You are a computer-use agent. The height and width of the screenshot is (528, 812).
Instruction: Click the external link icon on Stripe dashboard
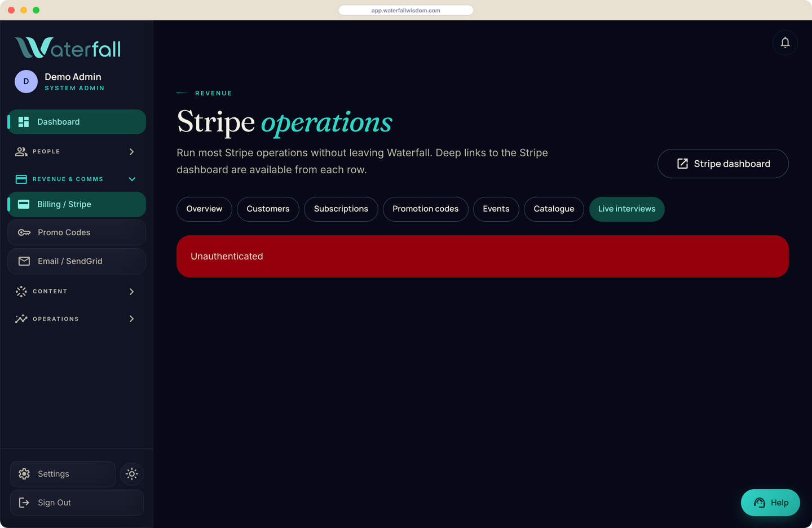[682, 164]
